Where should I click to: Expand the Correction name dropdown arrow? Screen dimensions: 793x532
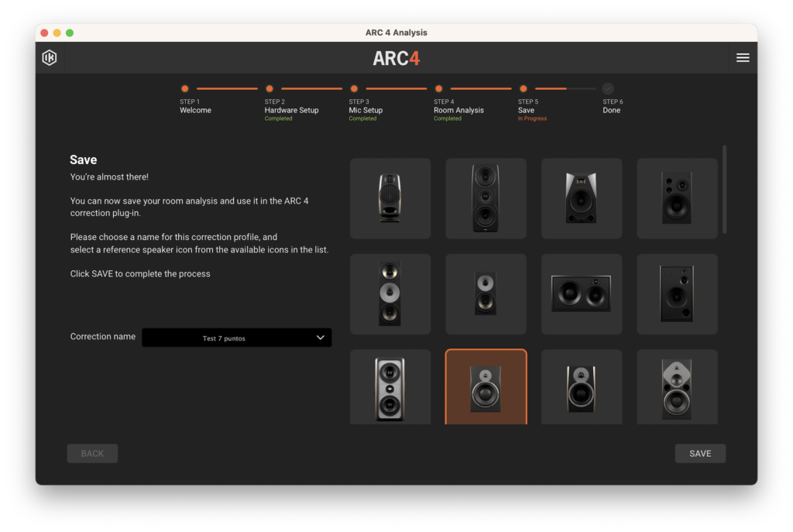[x=321, y=338]
